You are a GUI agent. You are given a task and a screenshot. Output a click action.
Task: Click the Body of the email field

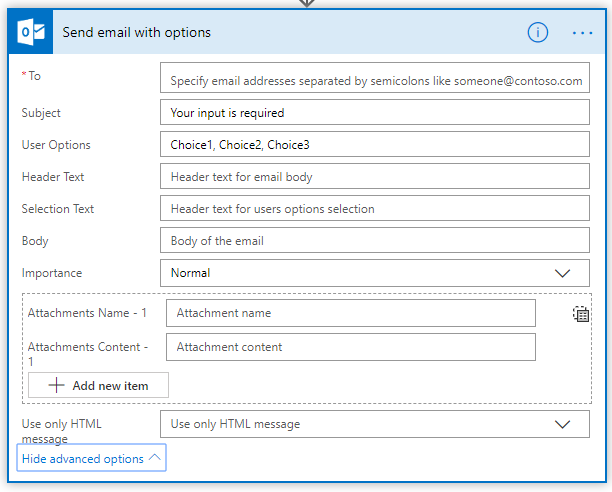(375, 241)
